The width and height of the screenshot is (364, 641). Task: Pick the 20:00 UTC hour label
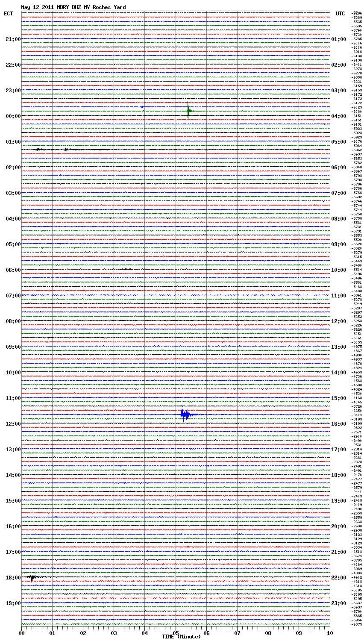(339, 526)
